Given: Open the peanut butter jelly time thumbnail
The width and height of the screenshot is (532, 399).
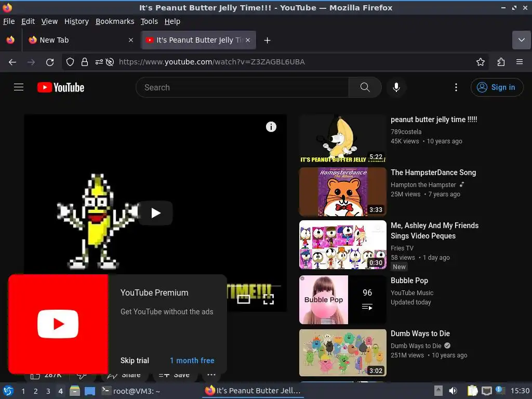Looking at the screenshot, I should (343, 139).
